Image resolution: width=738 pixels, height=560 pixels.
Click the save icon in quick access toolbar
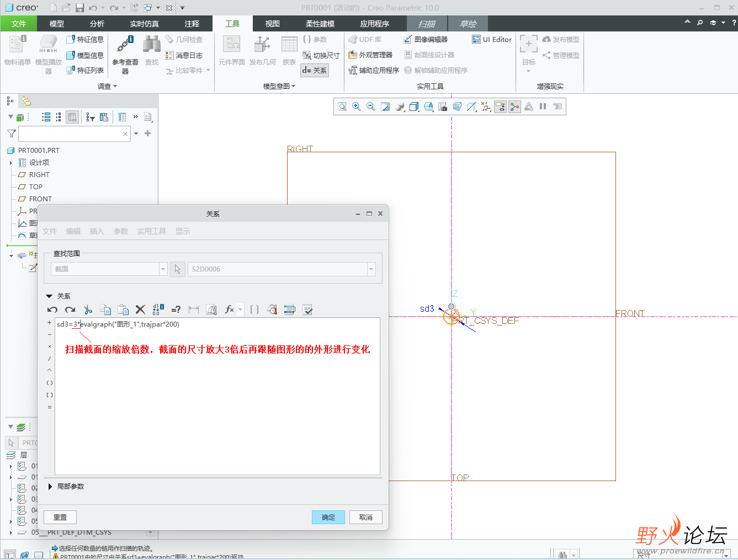point(79,8)
